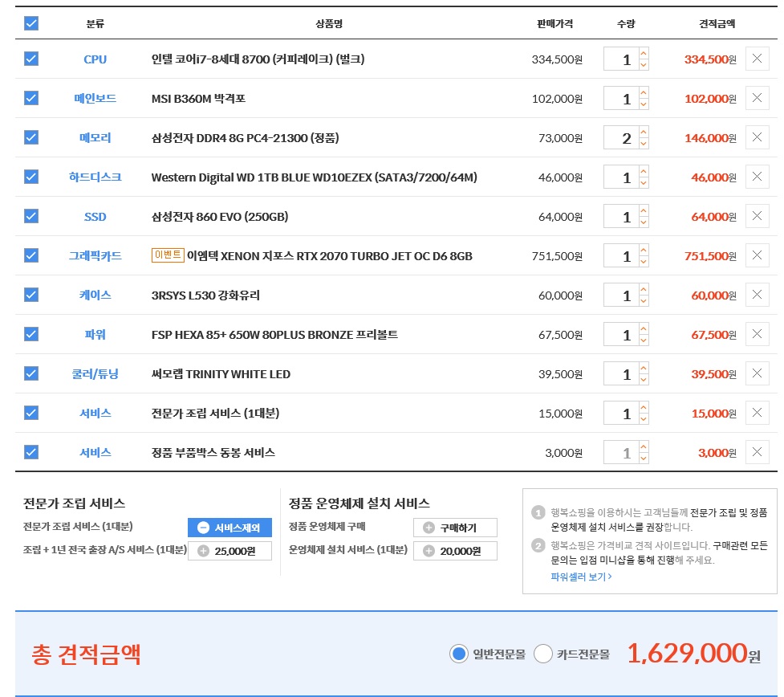The image size is (784, 697).
Task: Select the 카드전문몰 radio button
Action: (x=543, y=654)
